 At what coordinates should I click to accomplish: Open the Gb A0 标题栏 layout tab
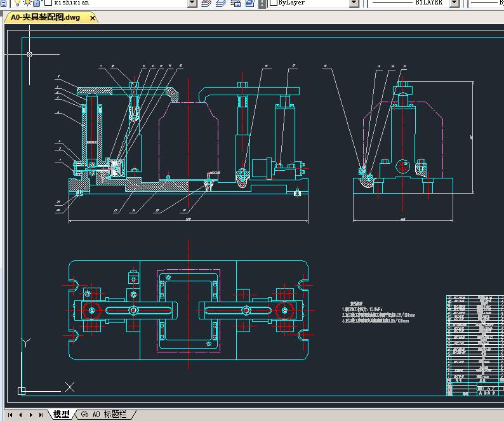click(x=105, y=415)
